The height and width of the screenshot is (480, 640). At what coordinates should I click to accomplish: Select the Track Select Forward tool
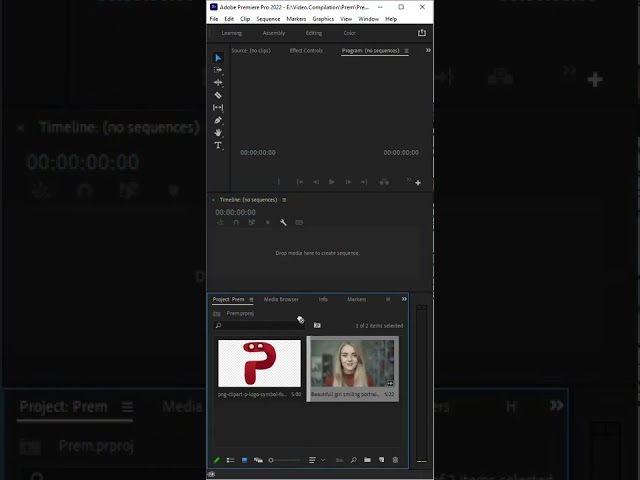218,70
